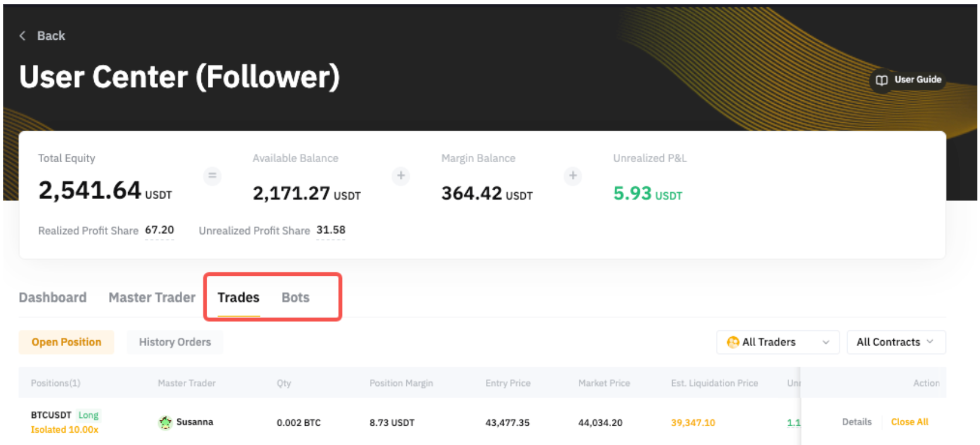Select the Trades tab
Image resolution: width=980 pixels, height=445 pixels.
coord(238,297)
